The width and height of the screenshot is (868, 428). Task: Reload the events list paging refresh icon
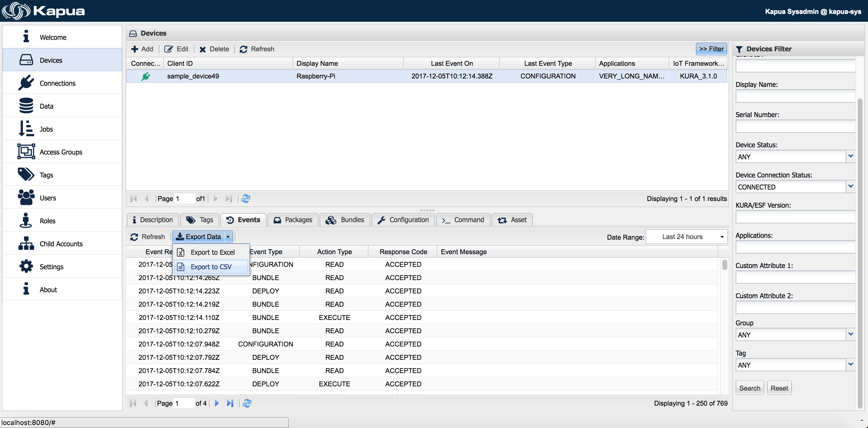coord(247,403)
